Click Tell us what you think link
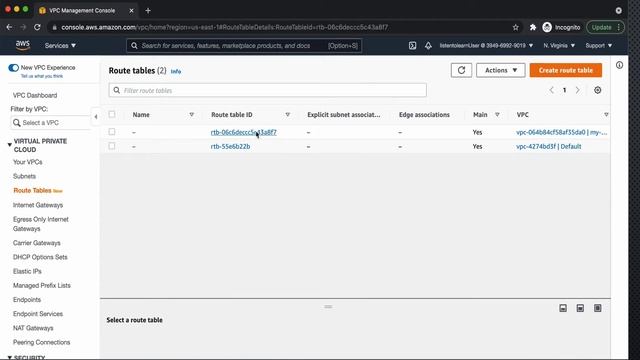 pos(42,76)
